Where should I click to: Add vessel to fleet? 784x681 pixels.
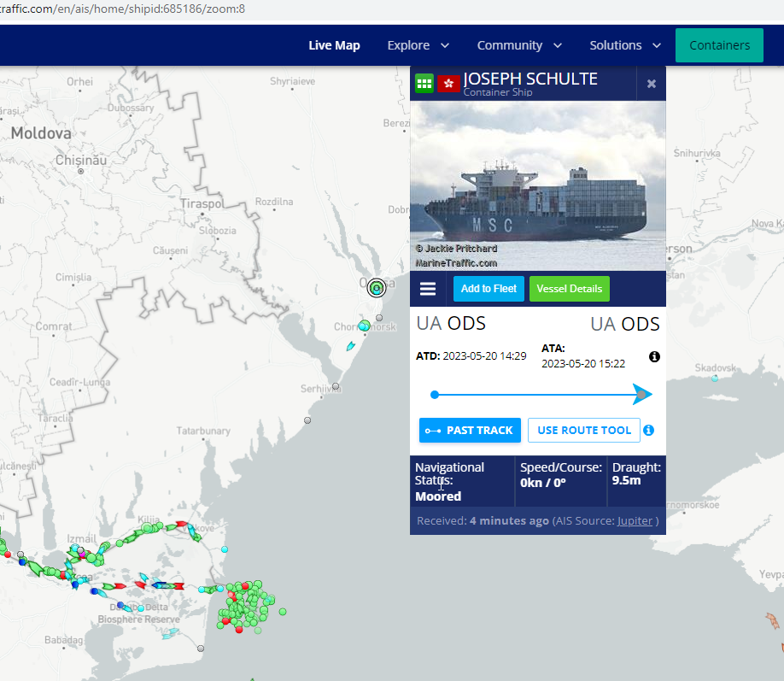pyautogui.click(x=489, y=289)
